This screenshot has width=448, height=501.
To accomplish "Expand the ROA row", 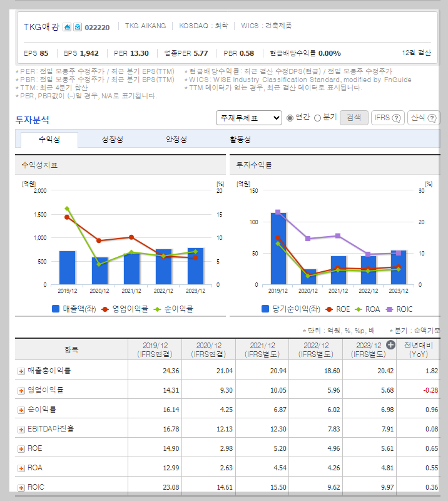I will (x=21, y=468).
